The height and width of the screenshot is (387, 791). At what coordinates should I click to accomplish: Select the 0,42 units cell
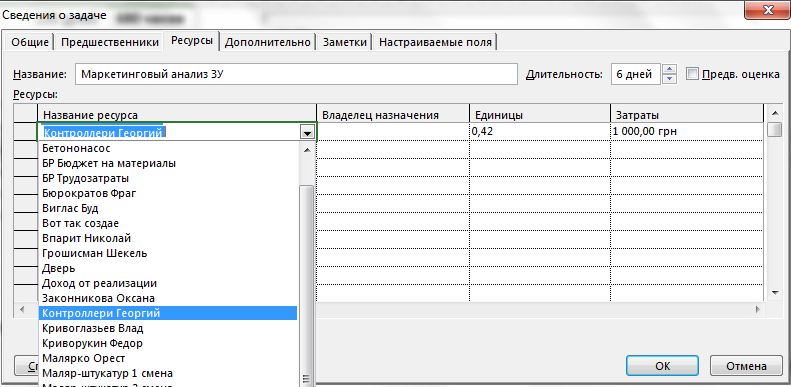point(540,132)
